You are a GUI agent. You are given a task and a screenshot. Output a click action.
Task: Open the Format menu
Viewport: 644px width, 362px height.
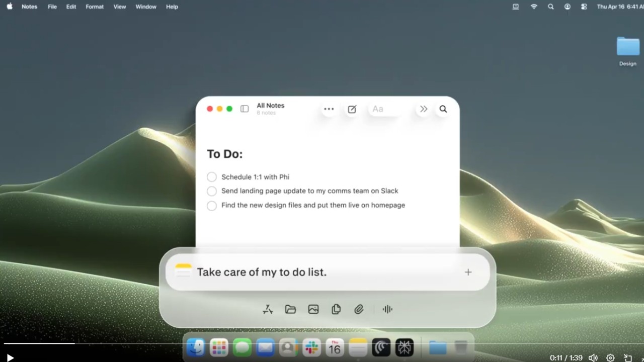pyautogui.click(x=95, y=7)
